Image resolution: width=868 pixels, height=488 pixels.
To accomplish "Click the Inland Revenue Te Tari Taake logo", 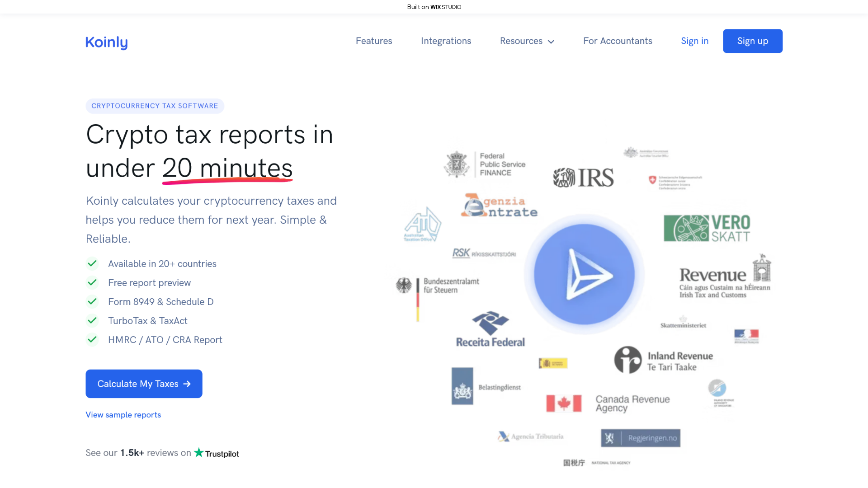I will click(x=663, y=360).
